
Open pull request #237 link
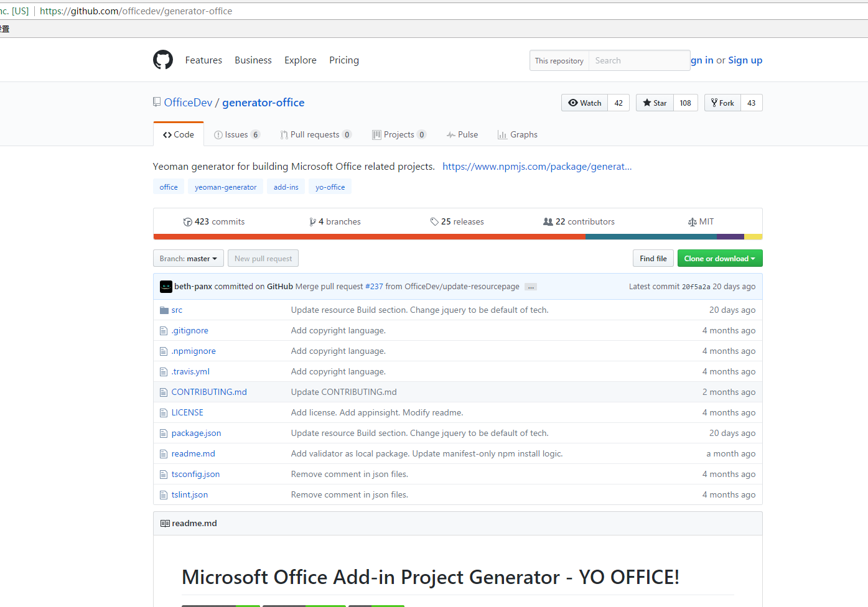374,287
